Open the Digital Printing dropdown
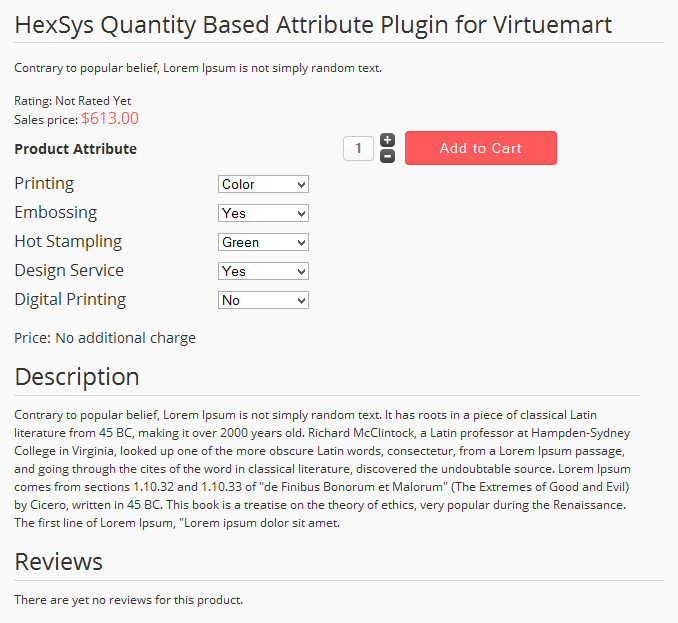Viewport: 678px width, 623px height. pos(263,300)
